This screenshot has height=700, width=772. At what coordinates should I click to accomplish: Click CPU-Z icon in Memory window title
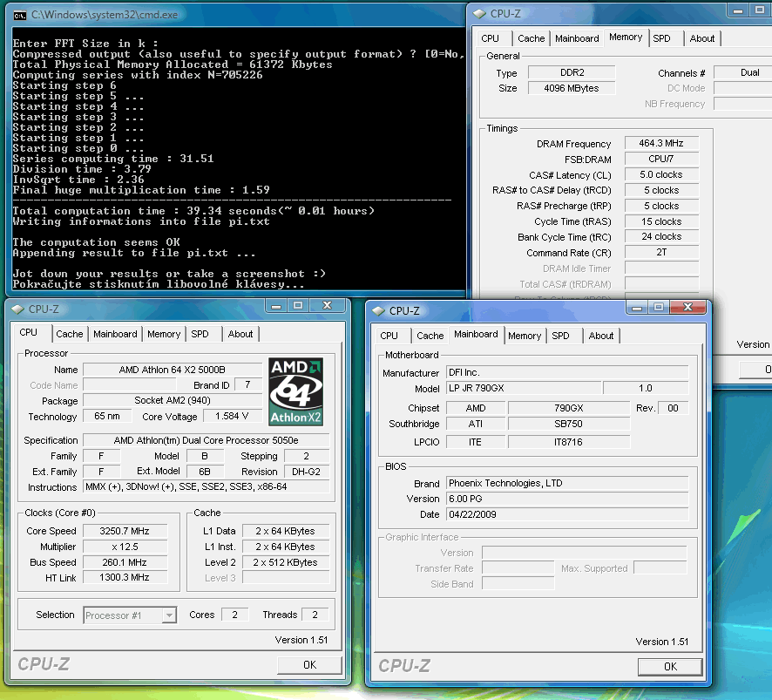tap(479, 14)
